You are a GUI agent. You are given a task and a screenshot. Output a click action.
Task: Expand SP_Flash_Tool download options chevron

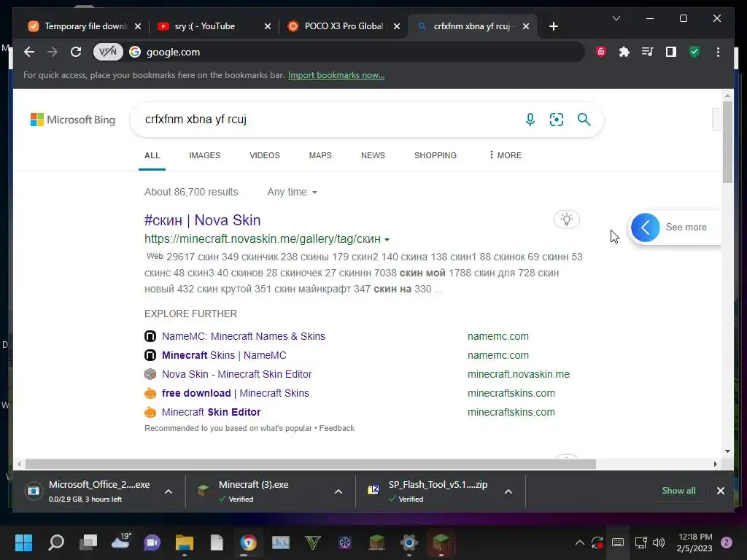point(508,491)
